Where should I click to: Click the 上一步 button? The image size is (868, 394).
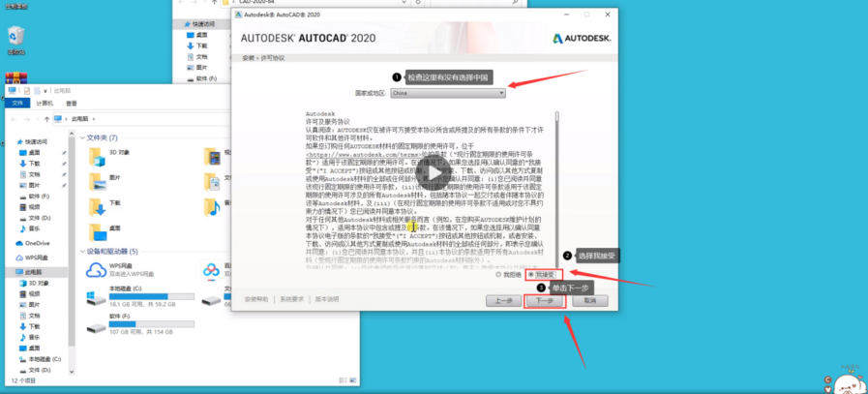[503, 301]
